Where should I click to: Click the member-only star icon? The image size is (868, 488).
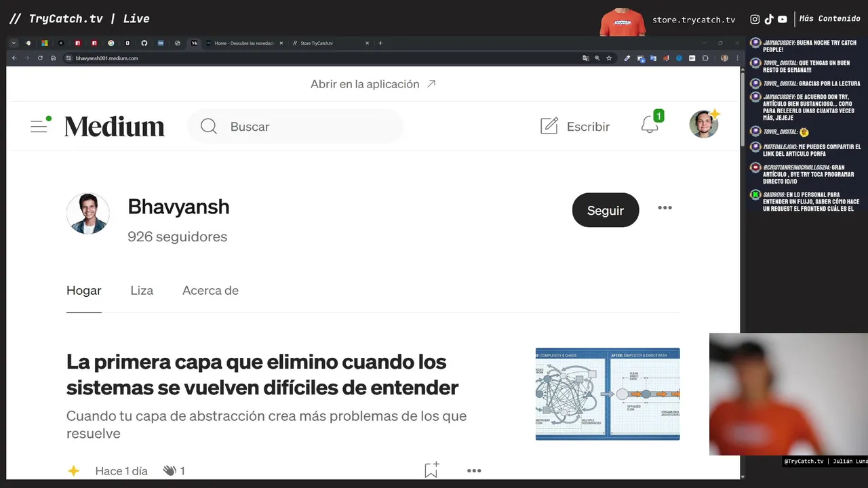[74, 470]
